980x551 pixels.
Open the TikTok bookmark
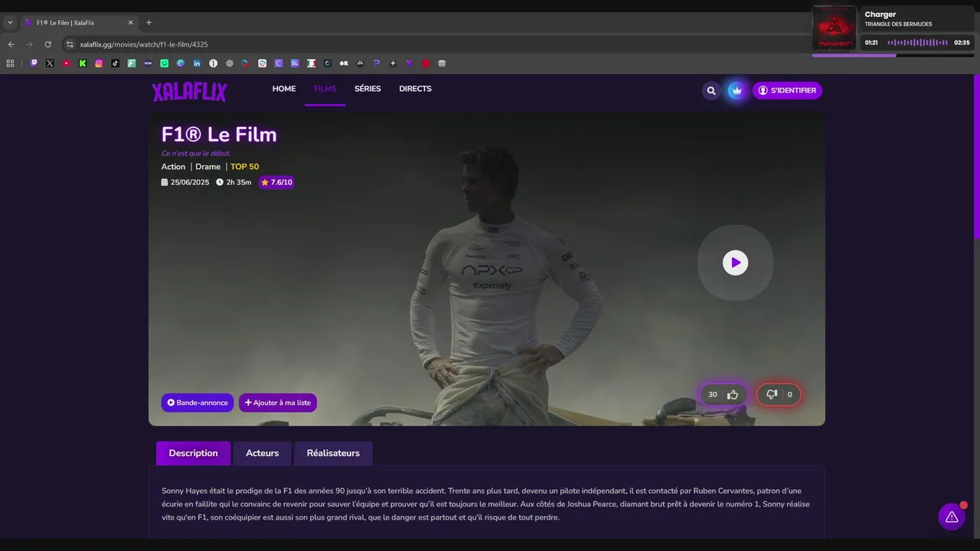[x=115, y=64]
